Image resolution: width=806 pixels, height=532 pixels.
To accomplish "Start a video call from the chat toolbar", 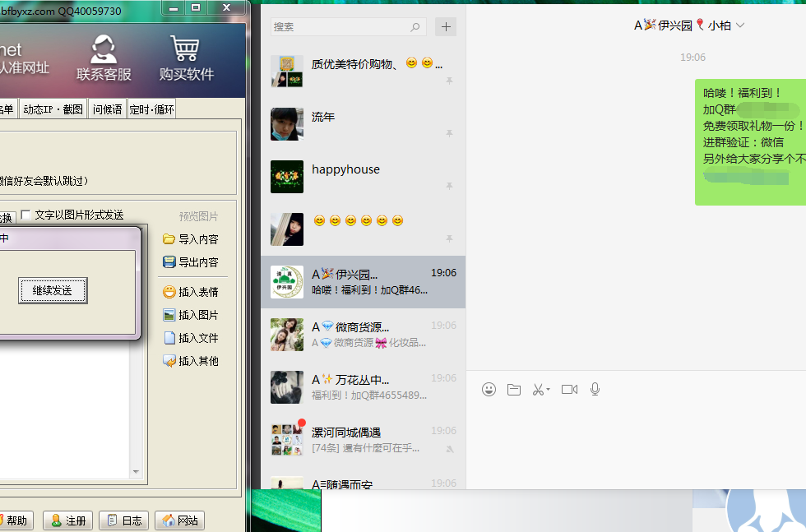I will click(568, 389).
